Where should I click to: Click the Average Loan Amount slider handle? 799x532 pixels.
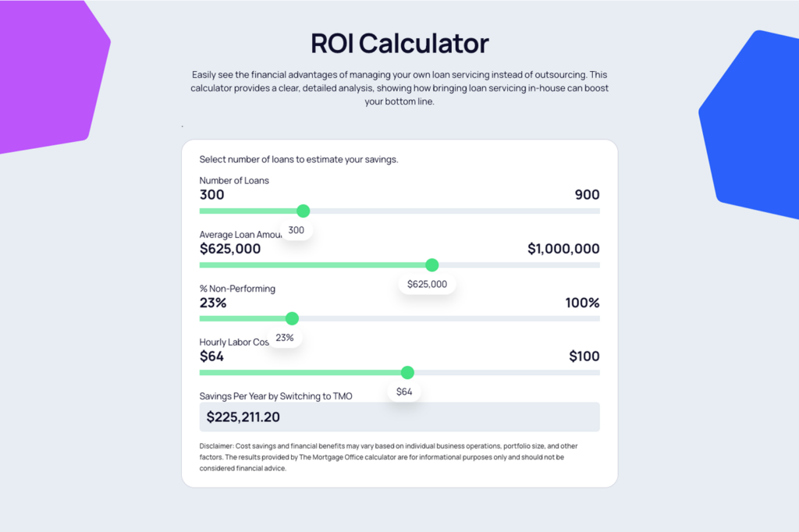point(431,264)
